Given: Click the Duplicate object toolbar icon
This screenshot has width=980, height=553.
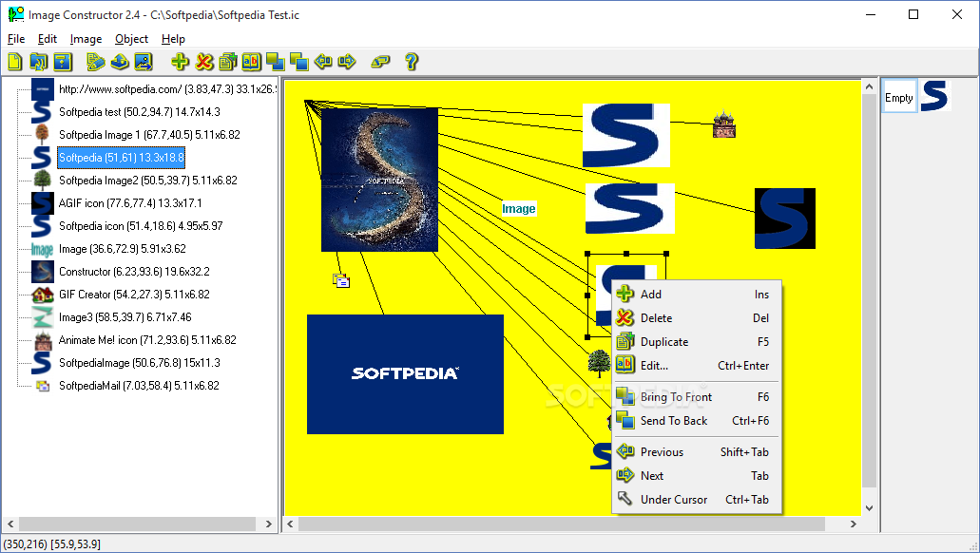Looking at the screenshot, I should tap(227, 61).
